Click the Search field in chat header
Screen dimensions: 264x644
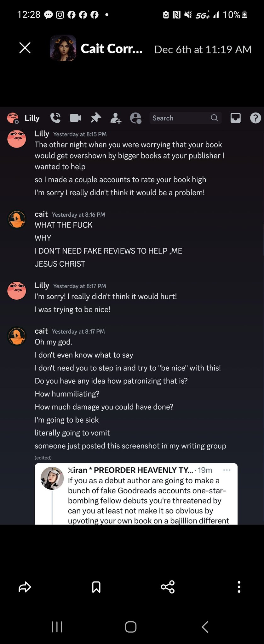[x=185, y=118]
